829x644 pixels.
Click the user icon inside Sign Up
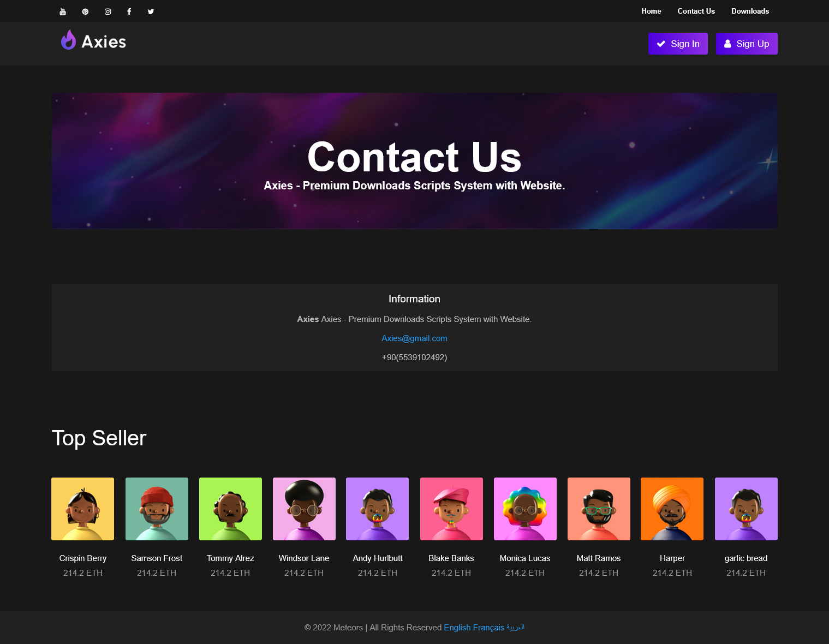pyautogui.click(x=727, y=44)
